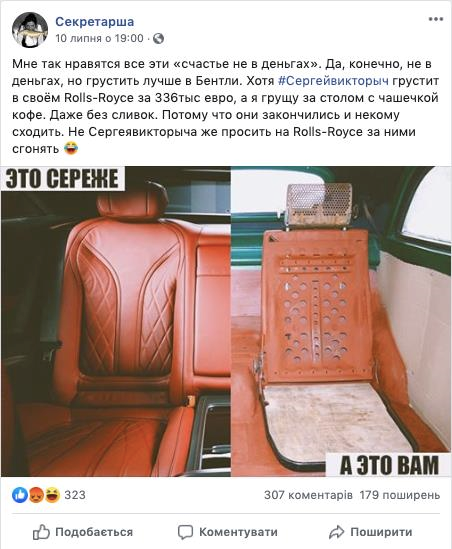Image resolution: width=452 pixels, height=549 pixels.
Task: Click the post timestamp 10 липня о 19:00
Action: [99, 38]
